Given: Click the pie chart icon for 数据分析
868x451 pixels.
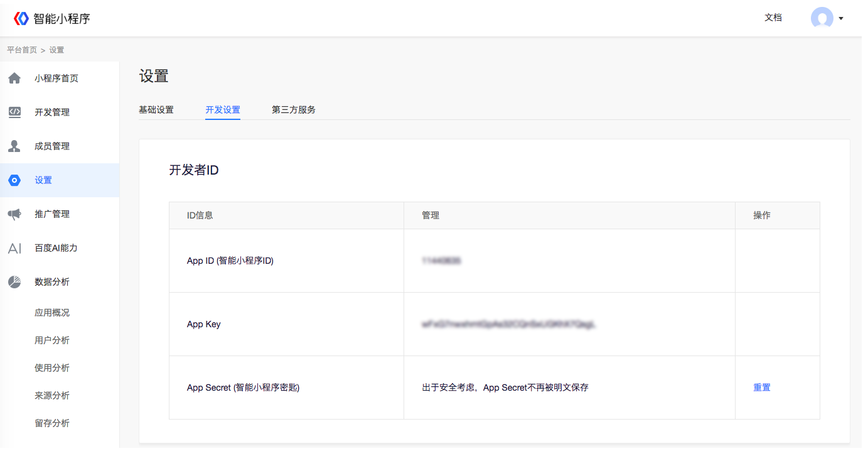Looking at the screenshot, I should (14, 282).
